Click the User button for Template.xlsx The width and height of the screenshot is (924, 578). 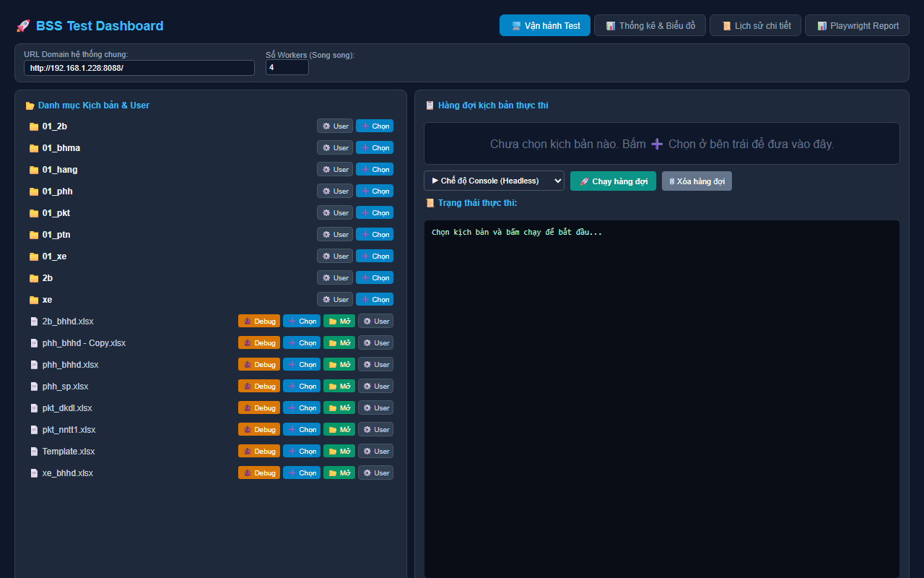pos(376,451)
